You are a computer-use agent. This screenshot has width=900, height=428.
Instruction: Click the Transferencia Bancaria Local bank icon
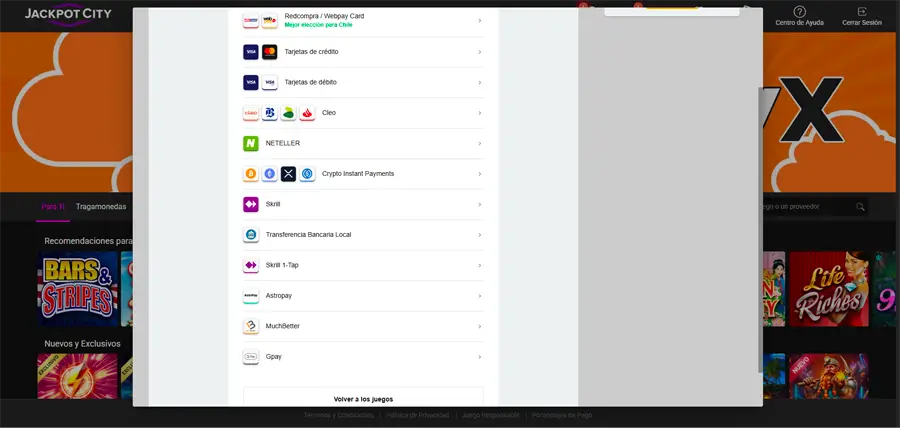tap(251, 235)
